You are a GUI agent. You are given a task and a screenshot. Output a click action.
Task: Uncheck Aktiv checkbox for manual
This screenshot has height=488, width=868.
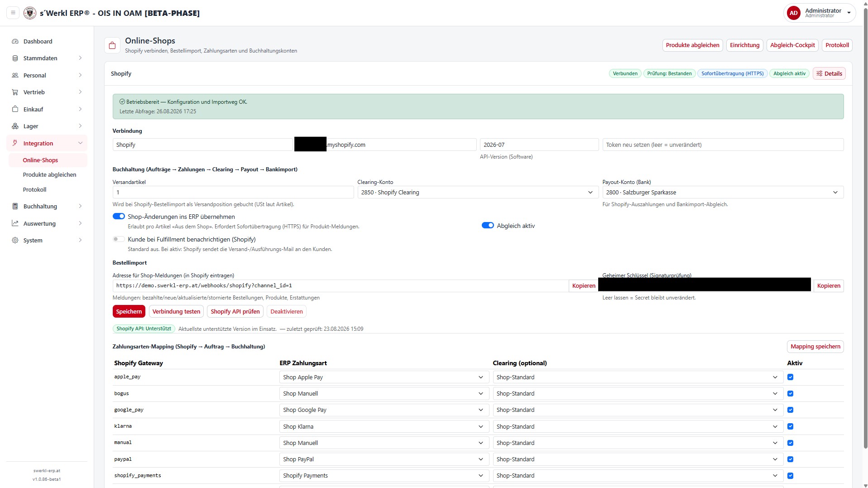click(790, 443)
